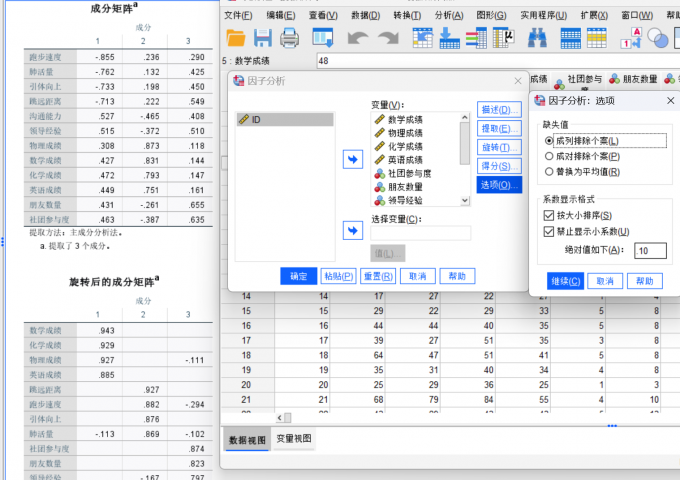Click the highlighted 选项 button
Viewport: 680px width, 480px height.
(499, 185)
